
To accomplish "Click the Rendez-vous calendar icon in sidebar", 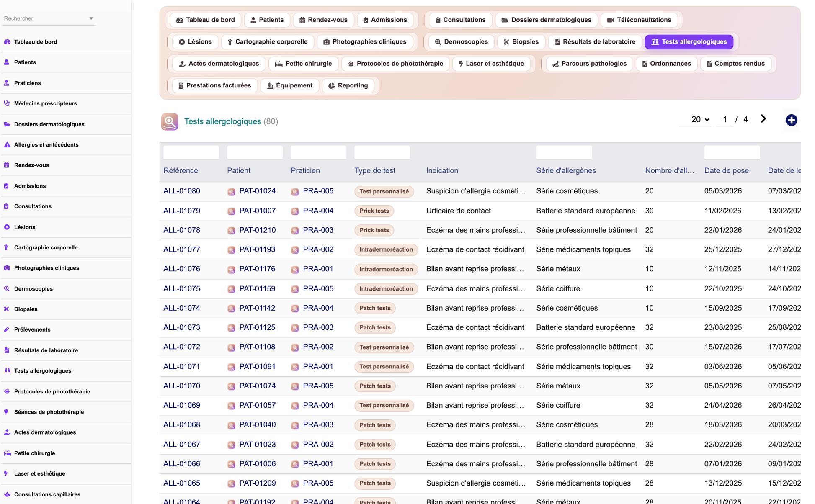I will pyautogui.click(x=7, y=165).
